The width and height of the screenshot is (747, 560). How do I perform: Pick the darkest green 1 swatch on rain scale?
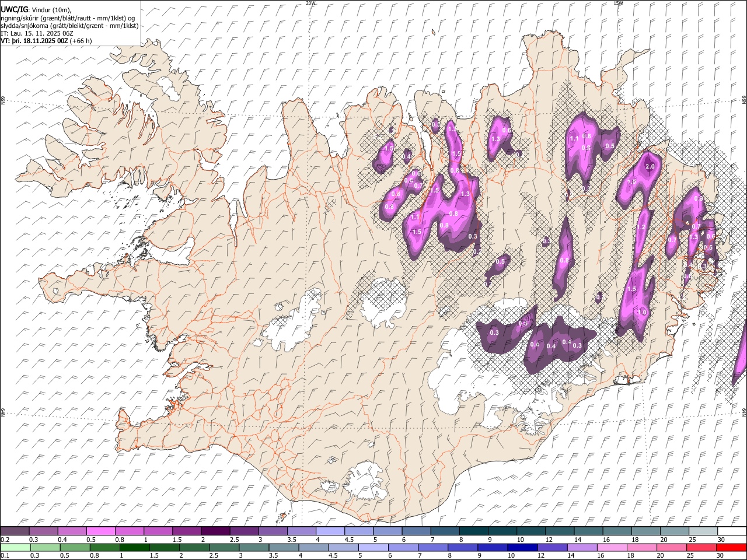[x=134, y=547]
